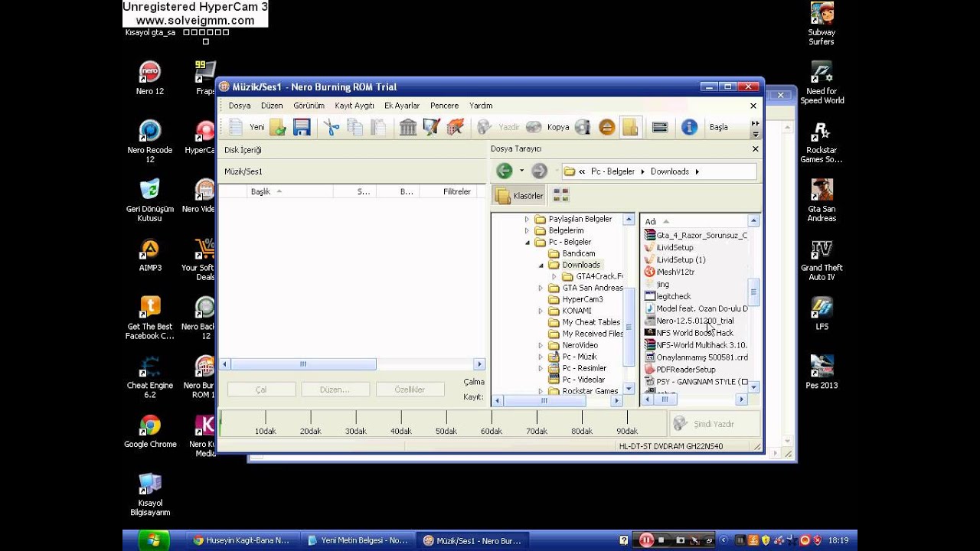Select the Pes 2013 desktop icon

[x=822, y=373]
